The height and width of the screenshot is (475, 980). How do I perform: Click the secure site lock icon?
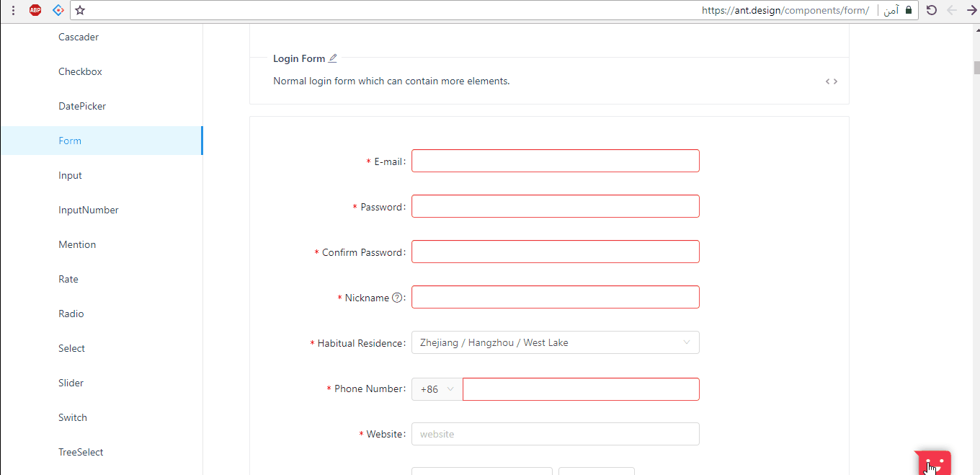pyautogui.click(x=908, y=10)
